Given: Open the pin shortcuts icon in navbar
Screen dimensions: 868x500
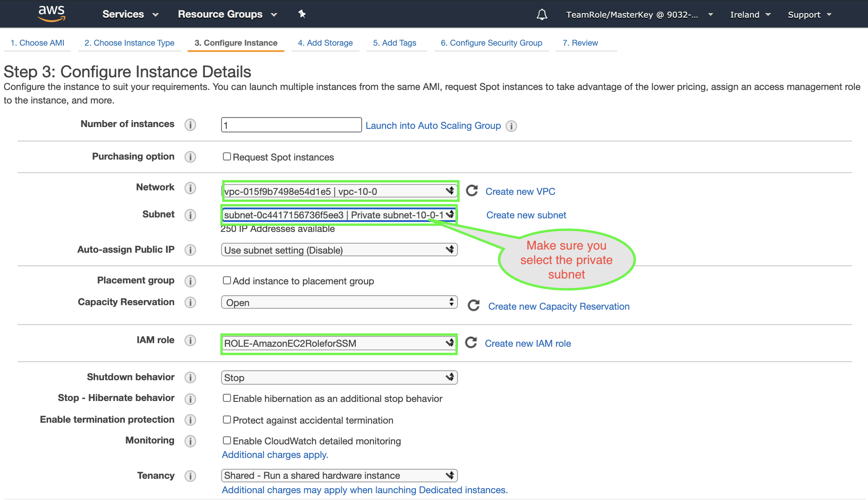Looking at the screenshot, I should [x=302, y=14].
